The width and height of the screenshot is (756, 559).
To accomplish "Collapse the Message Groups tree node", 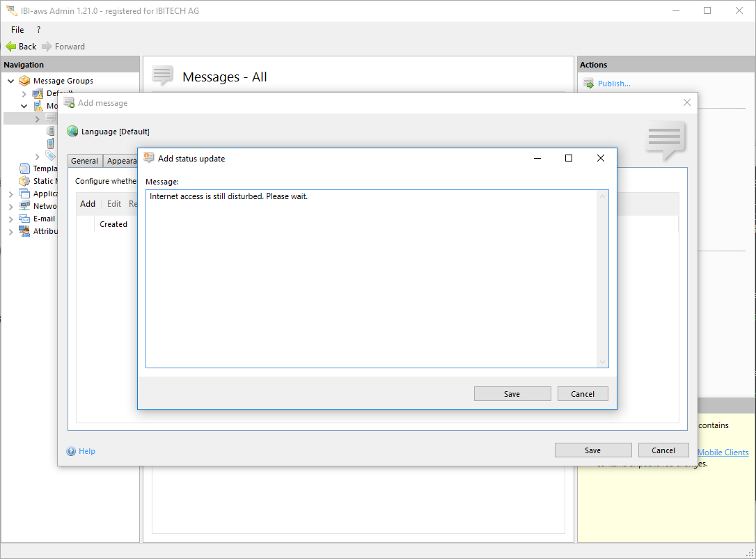I will [11, 81].
